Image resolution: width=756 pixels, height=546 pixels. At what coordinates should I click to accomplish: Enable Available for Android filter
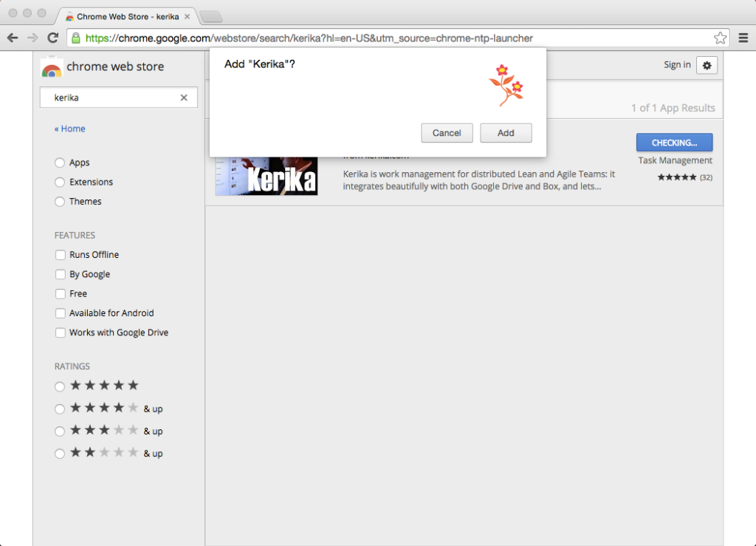click(61, 313)
